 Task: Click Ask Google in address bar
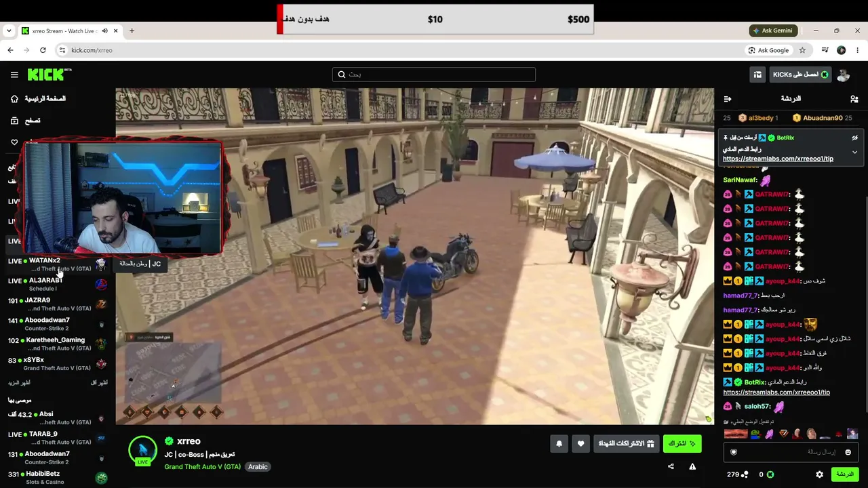(768, 50)
